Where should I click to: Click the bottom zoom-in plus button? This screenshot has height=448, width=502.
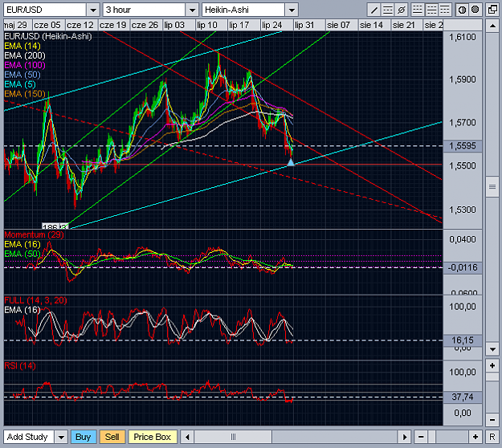coord(475,437)
